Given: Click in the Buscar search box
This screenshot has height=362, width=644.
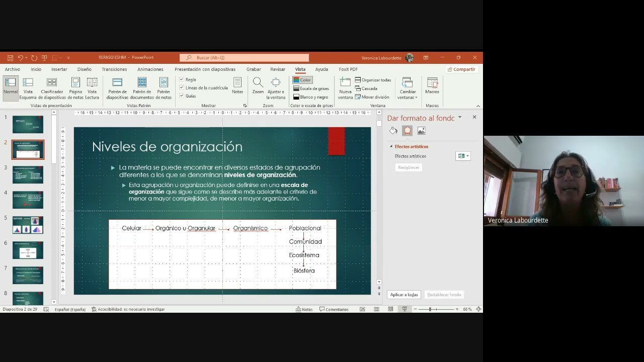Looking at the screenshot, I should click(x=244, y=58).
